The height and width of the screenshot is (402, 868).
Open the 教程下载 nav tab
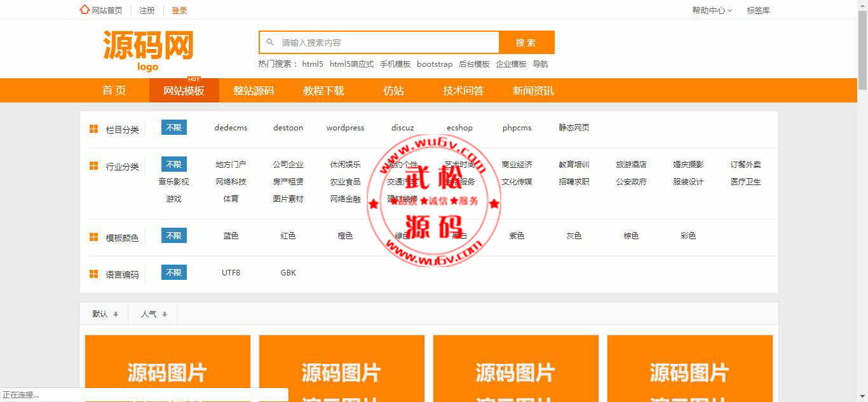[x=323, y=90]
